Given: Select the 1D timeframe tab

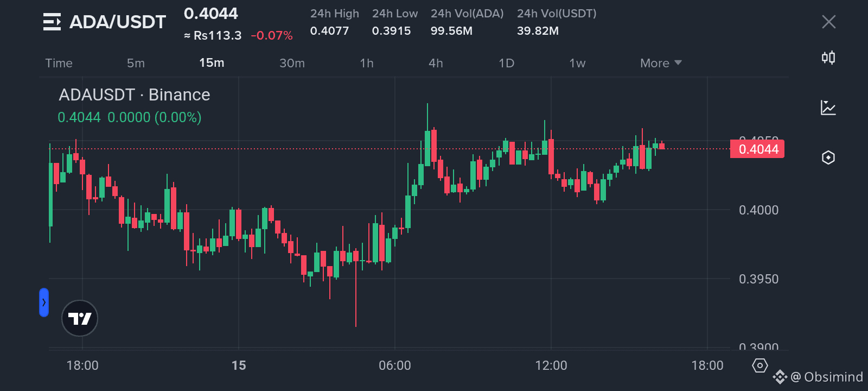Looking at the screenshot, I should 506,63.
